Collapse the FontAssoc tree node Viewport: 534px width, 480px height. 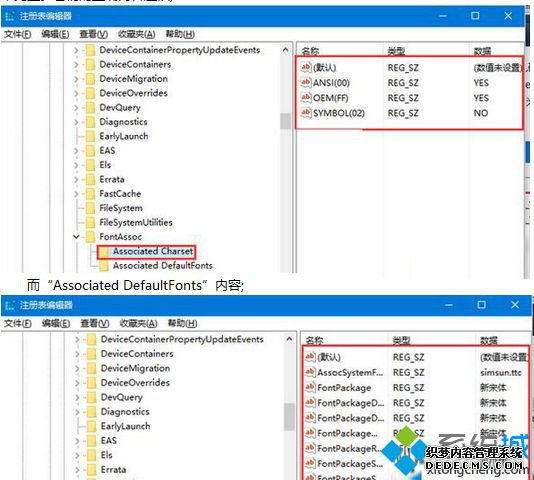pos(76,236)
